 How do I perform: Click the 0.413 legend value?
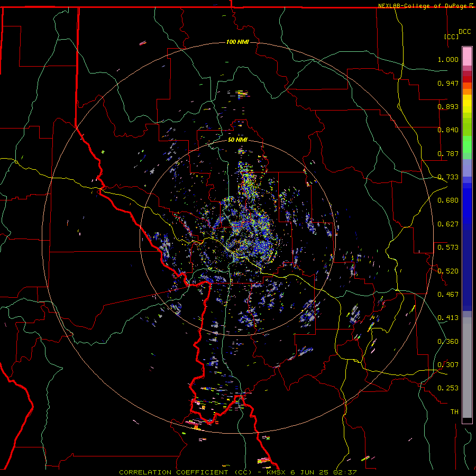[x=448, y=318]
